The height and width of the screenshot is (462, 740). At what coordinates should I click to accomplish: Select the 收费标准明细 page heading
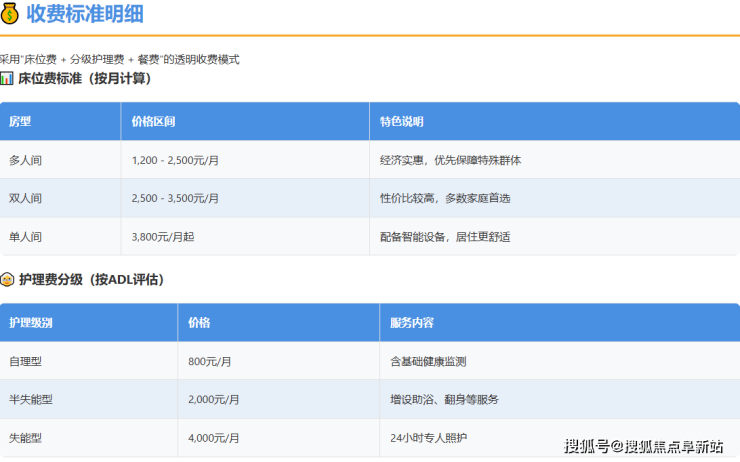point(84,14)
